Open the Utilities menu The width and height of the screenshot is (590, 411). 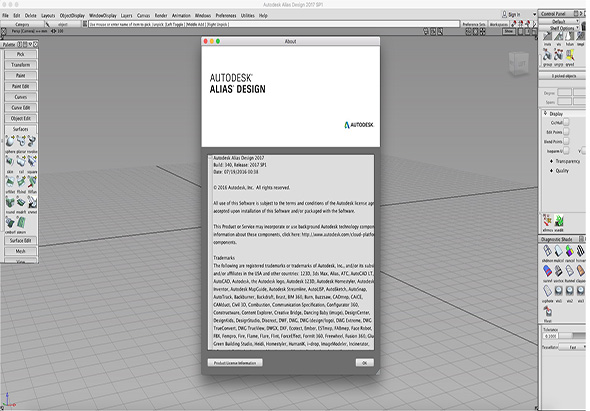(248, 15)
